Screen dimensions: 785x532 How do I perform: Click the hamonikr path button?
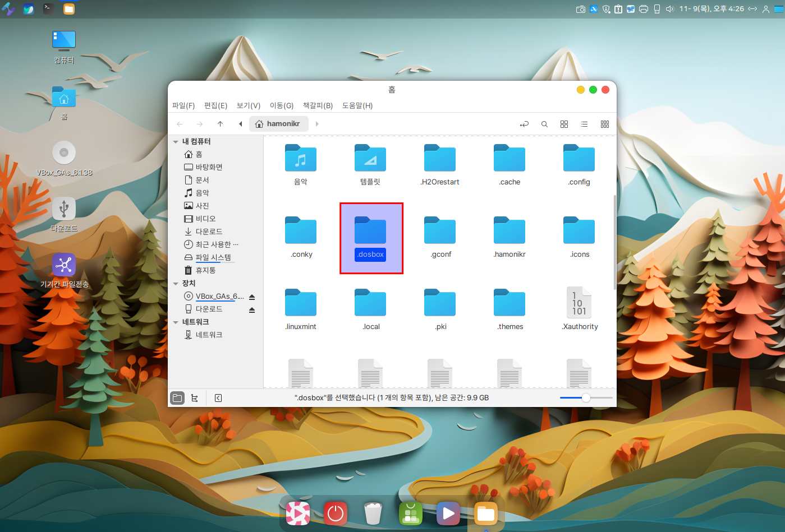(279, 124)
